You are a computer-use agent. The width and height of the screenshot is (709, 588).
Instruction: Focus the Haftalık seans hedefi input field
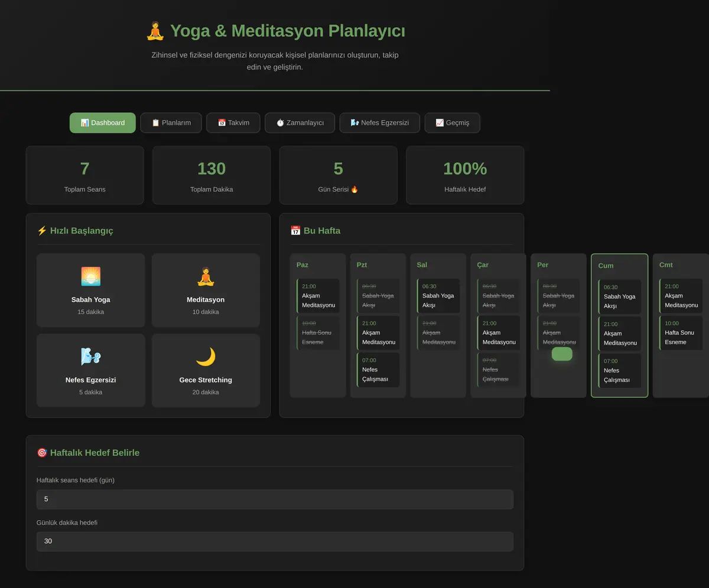click(x=275, y=499)
